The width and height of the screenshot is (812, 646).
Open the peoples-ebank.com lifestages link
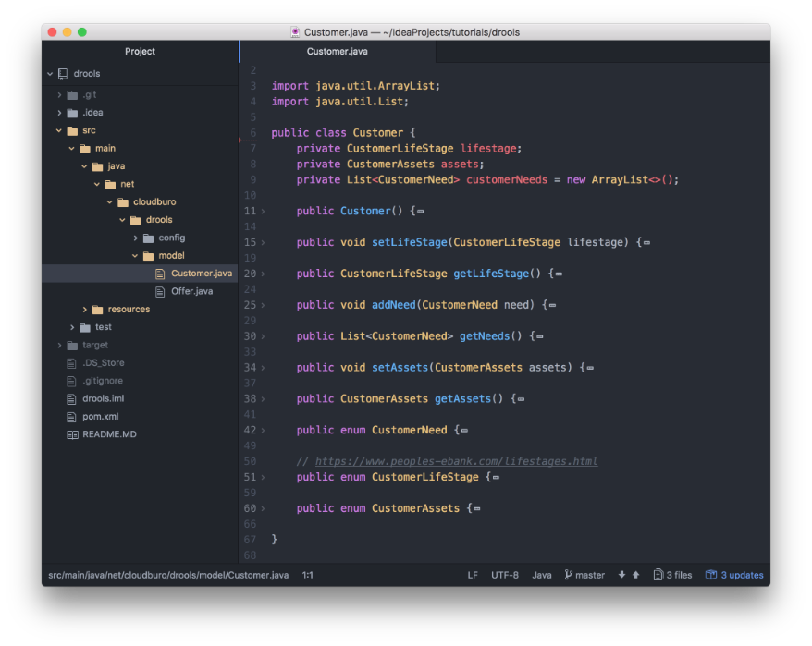456,461
